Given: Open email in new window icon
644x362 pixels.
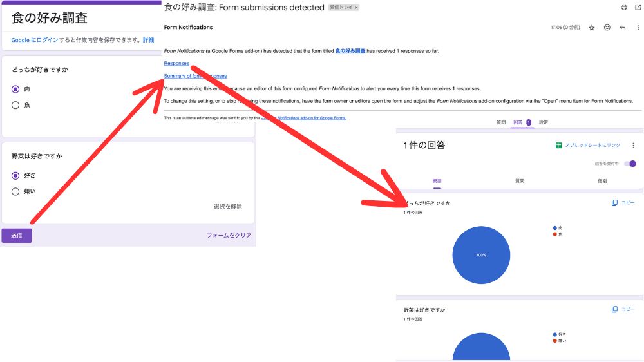Looking at the screenshot, I should (638, 8).
